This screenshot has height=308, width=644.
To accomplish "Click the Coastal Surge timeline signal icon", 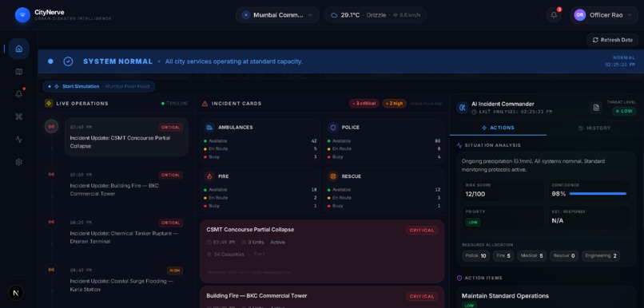I will tap(51, 270).
